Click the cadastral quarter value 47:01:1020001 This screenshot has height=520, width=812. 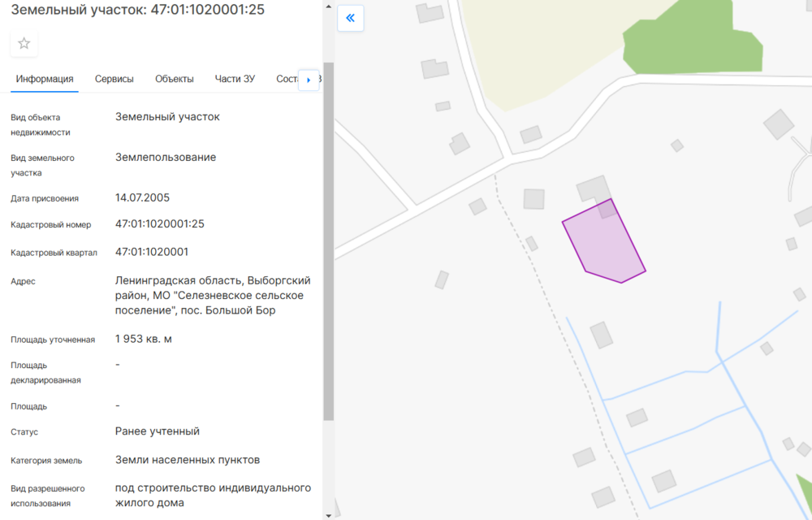pos(152,252)
